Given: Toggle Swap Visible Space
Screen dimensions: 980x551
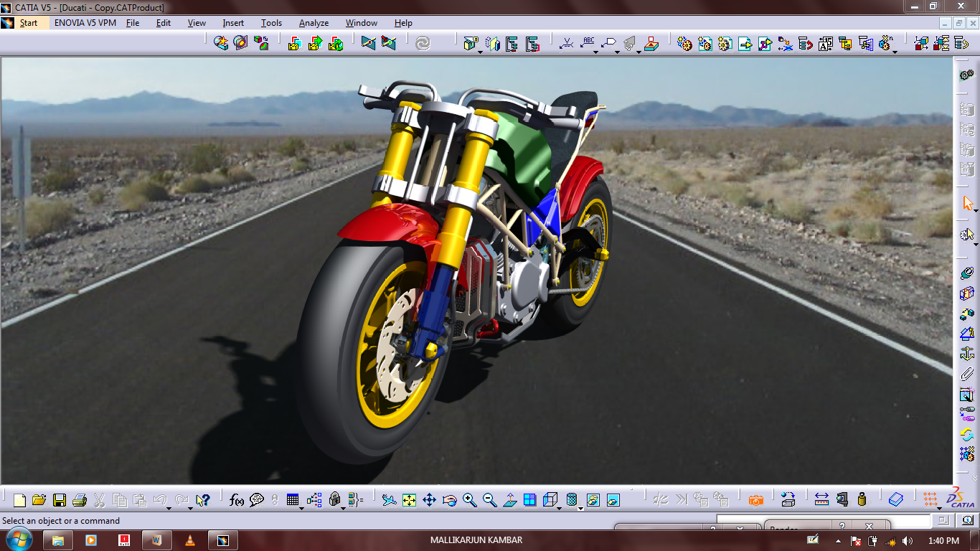Looking at the screenshot, I should coord(613,500).
